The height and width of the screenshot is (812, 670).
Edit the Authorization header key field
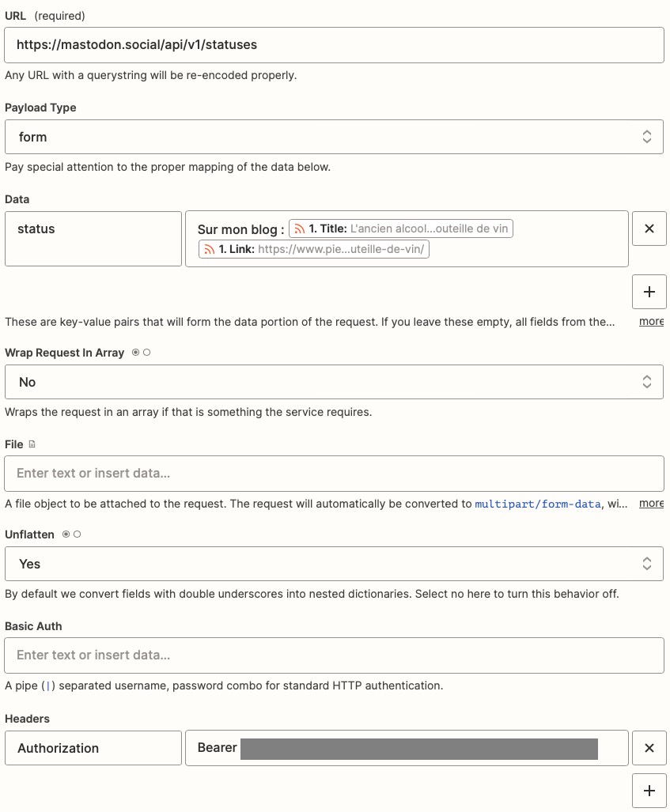(93, 748)
